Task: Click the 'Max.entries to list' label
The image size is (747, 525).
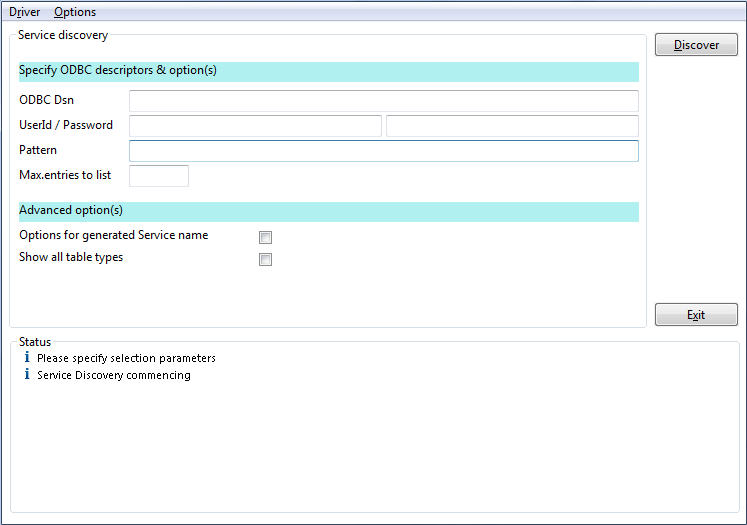Action: pos(65,175)
